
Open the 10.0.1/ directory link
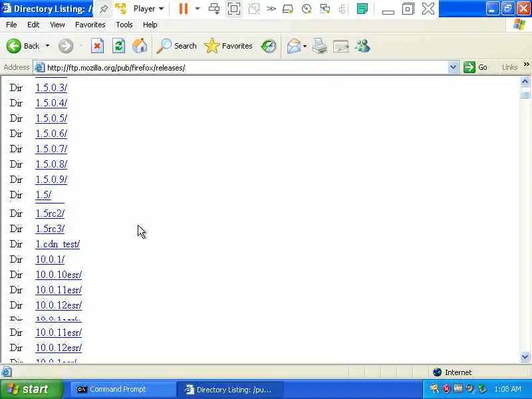[x=50, y=259]
